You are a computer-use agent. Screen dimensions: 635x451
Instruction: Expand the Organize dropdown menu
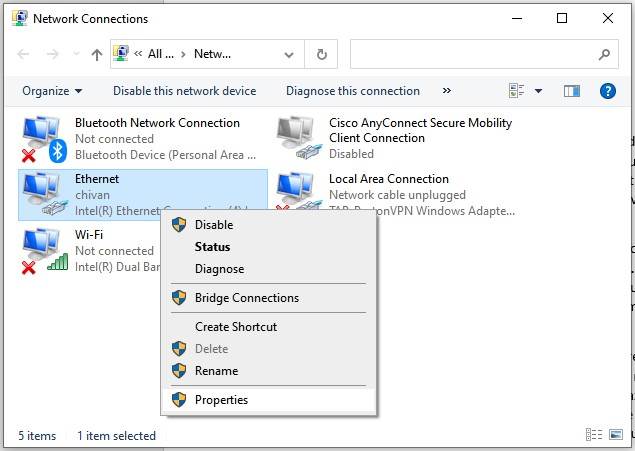[52, 91]
